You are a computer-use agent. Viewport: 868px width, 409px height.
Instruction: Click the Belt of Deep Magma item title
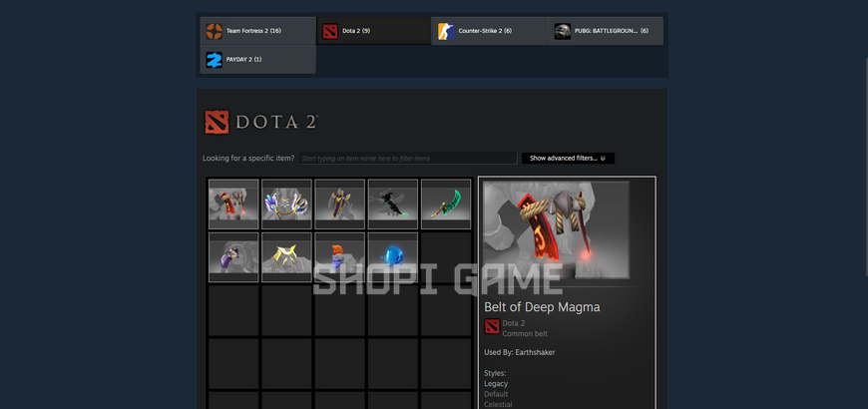542,307
